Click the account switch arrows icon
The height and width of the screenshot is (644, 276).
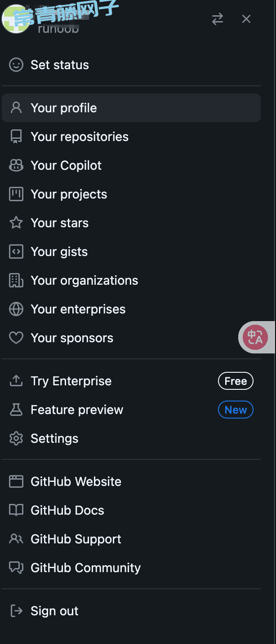click(x=218, y=19)
